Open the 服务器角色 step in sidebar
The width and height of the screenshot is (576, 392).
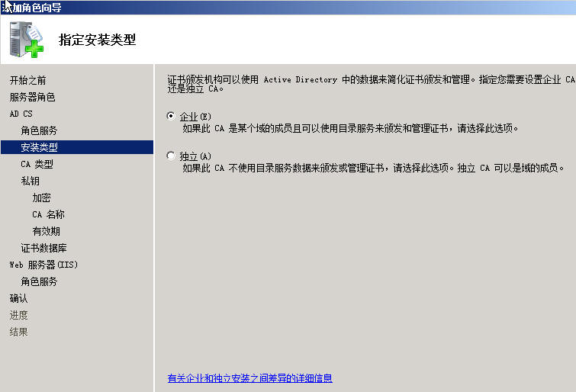pos(32,97)
